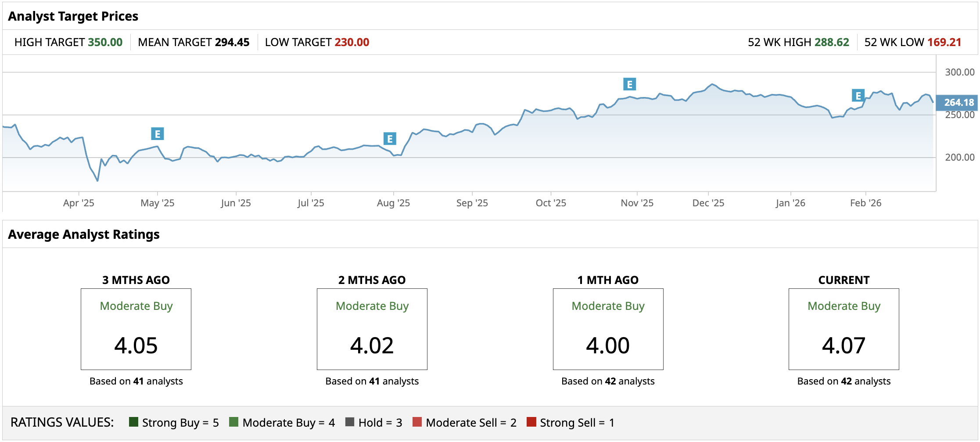Click the LOW TARGET 230.00 value
This screenshot has width=980, height=442.
tap(352, 42)
